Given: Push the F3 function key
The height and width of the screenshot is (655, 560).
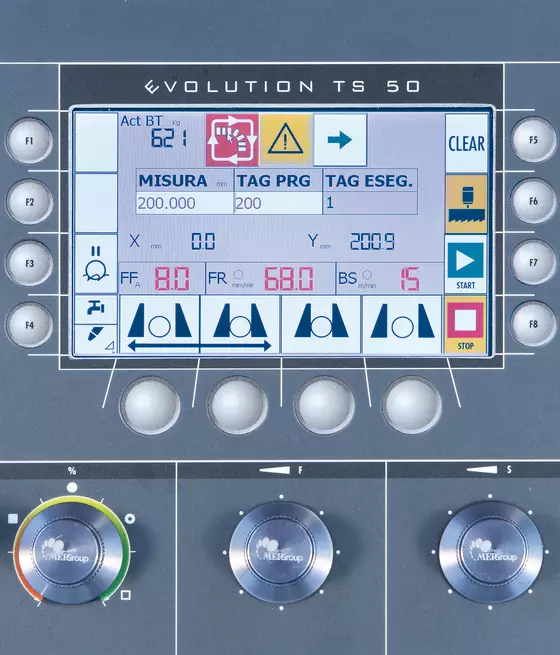Looking at the screenshot, I should 29,263.
